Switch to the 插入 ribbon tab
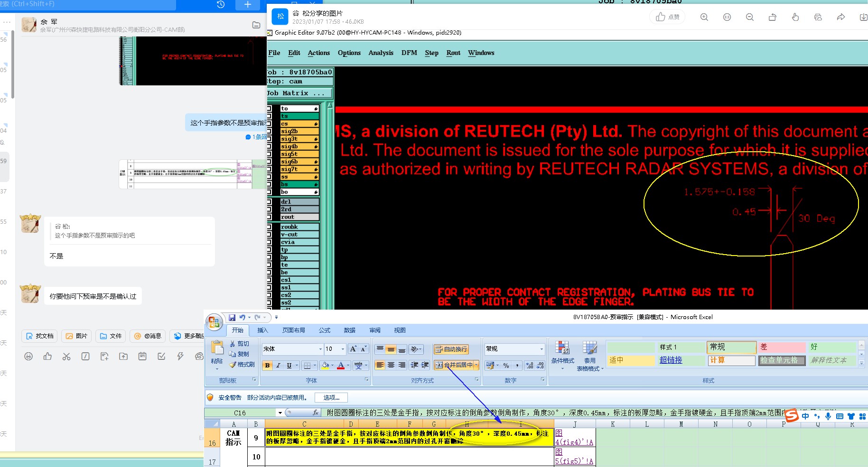Viewport: 868px width, 467px height. point(262,330)
